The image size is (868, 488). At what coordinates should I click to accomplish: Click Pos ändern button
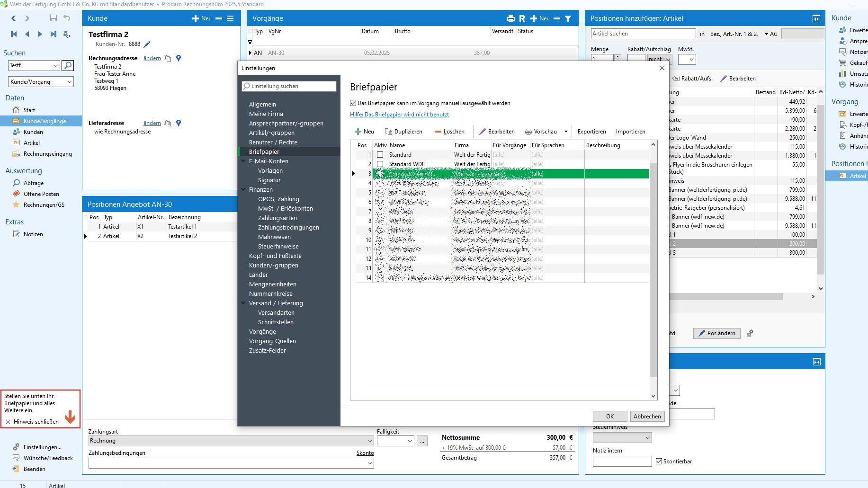[717, 333]
